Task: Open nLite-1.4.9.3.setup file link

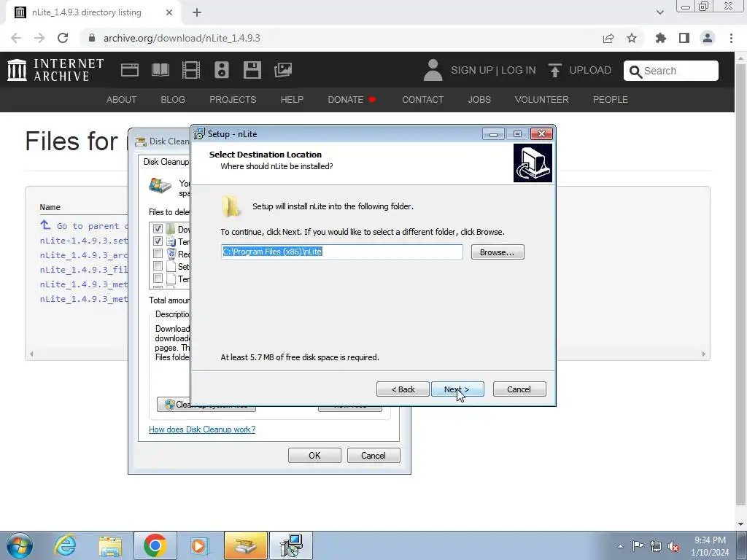Action: point(84,241)
